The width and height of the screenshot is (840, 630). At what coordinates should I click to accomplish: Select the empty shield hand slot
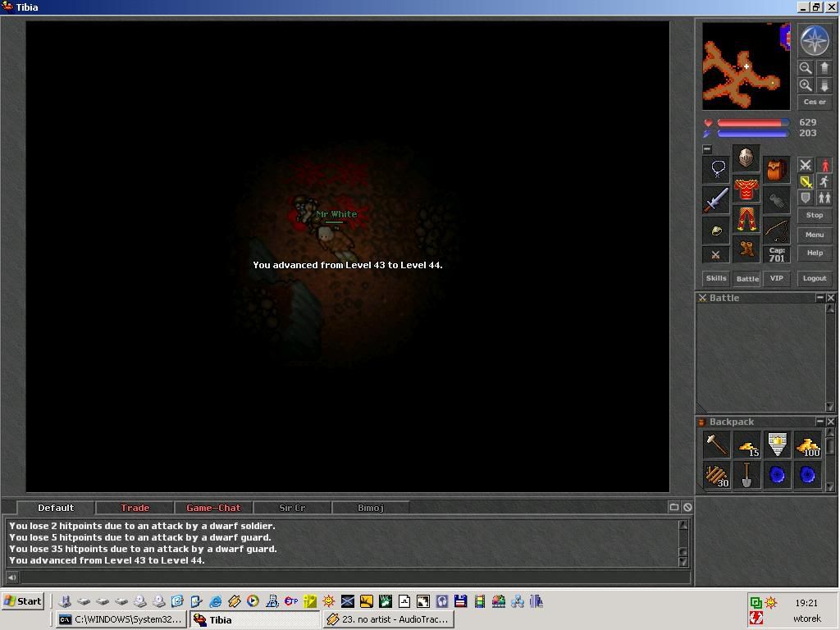coord(776,200)
